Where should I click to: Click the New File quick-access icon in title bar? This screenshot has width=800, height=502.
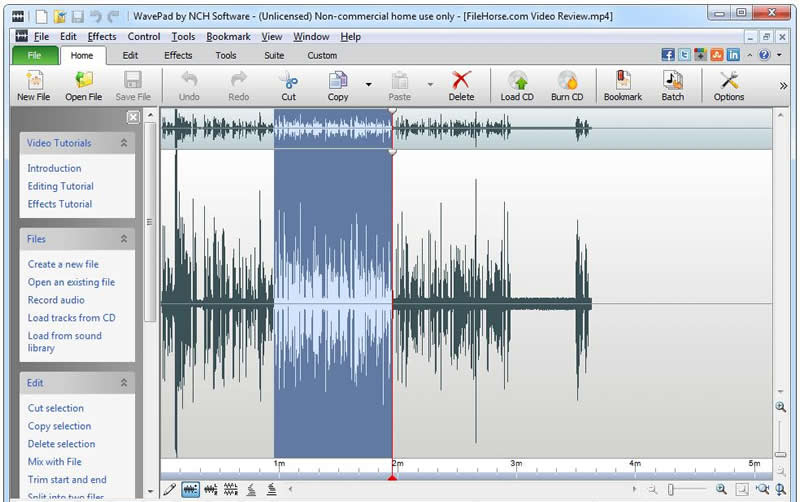tap(42, 16)
